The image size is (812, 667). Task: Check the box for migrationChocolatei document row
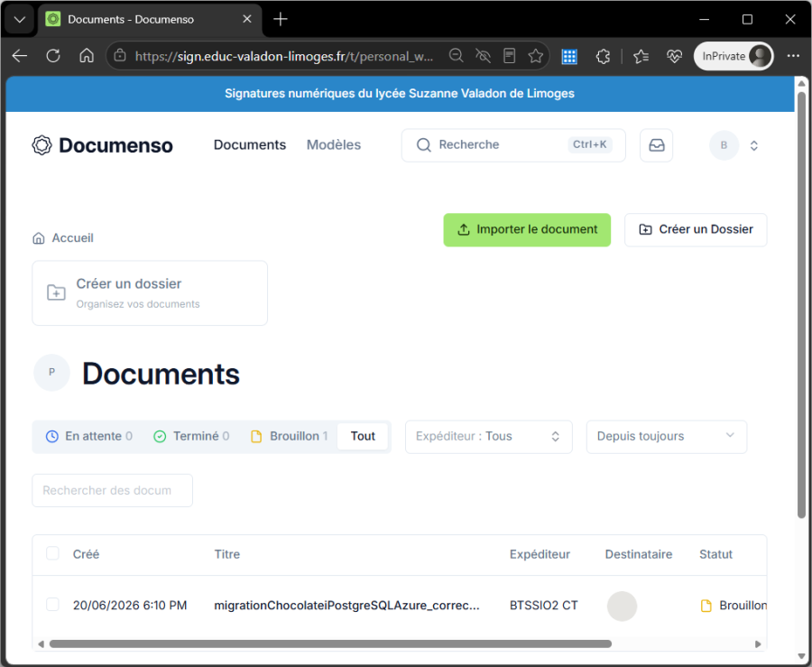[52, 605]
